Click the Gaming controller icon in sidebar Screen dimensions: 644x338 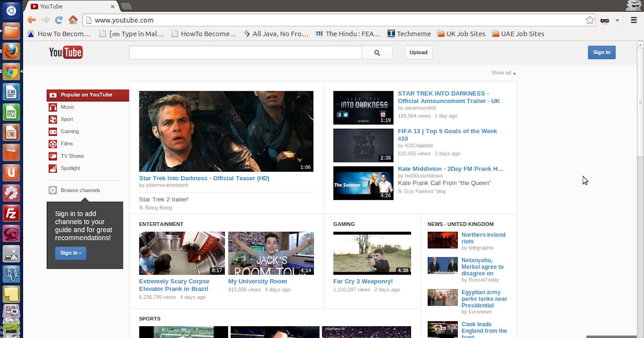53,131
